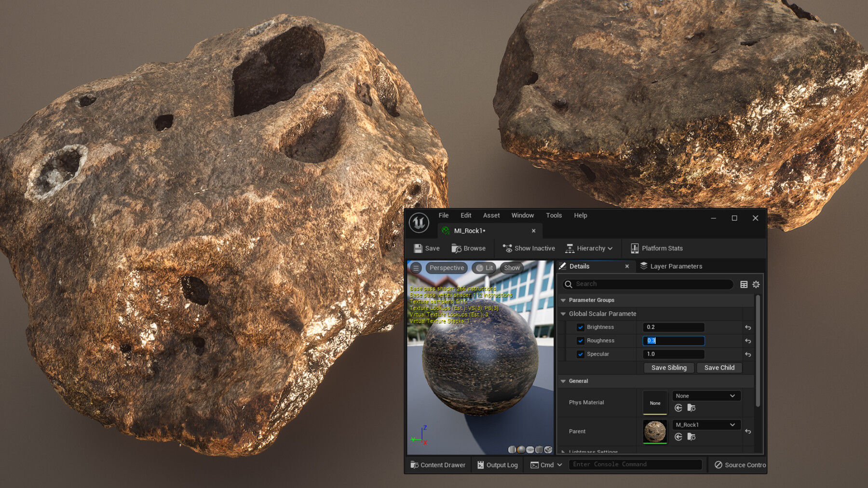Open the Phys Material None dropdown
The image size is (868, 488).
(706, 396)
